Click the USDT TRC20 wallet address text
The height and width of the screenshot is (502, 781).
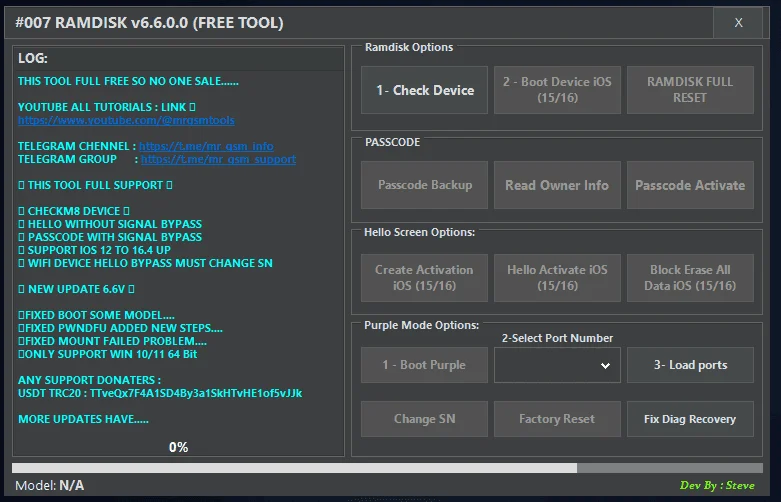point(196,393)
